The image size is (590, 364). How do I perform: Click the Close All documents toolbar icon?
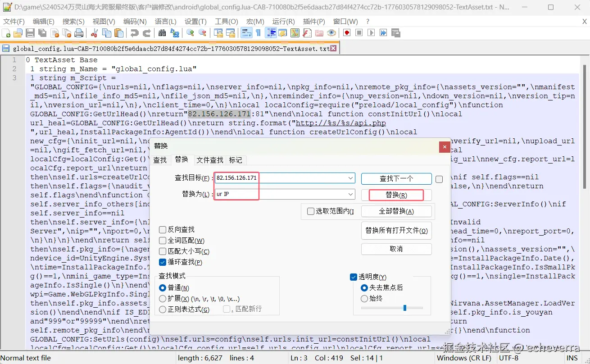tap(67, 33)
